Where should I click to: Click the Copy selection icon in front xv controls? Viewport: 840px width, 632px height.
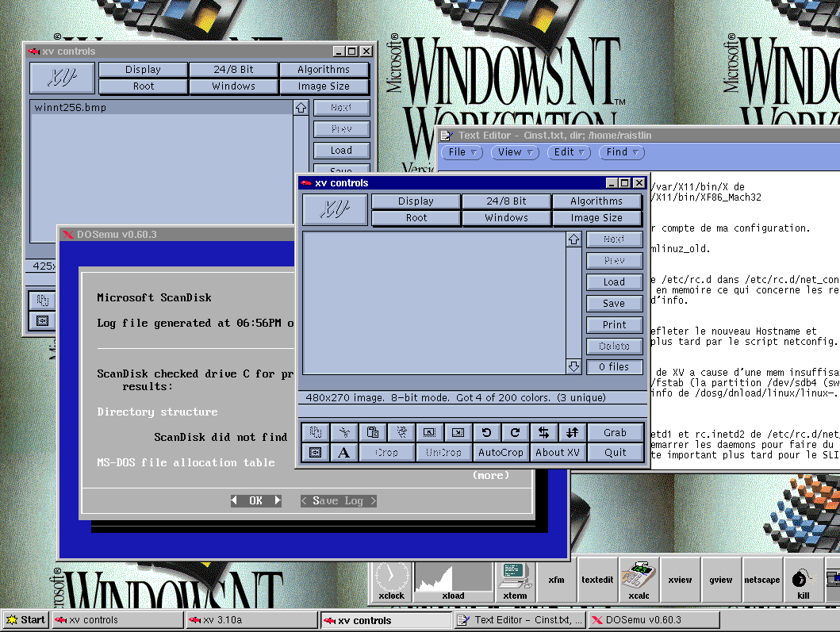[x=316, y=432]
